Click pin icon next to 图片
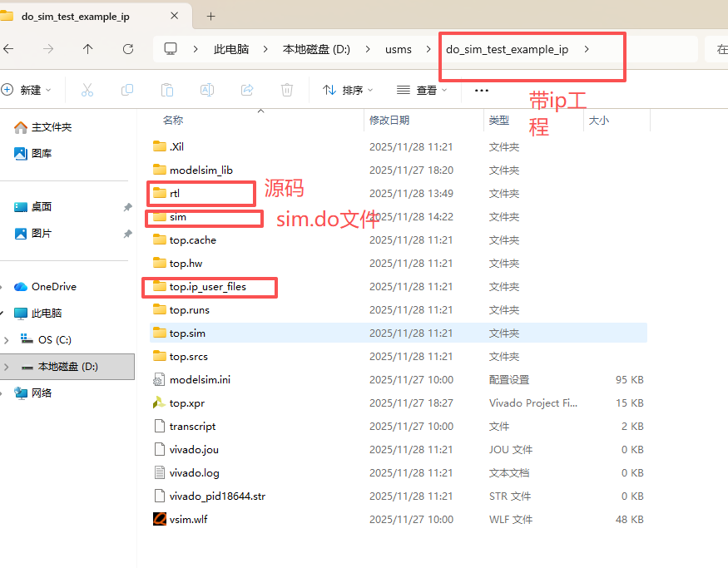Image resolution: width=728 pixels, height=568 pixels. [x=127, y=234]
